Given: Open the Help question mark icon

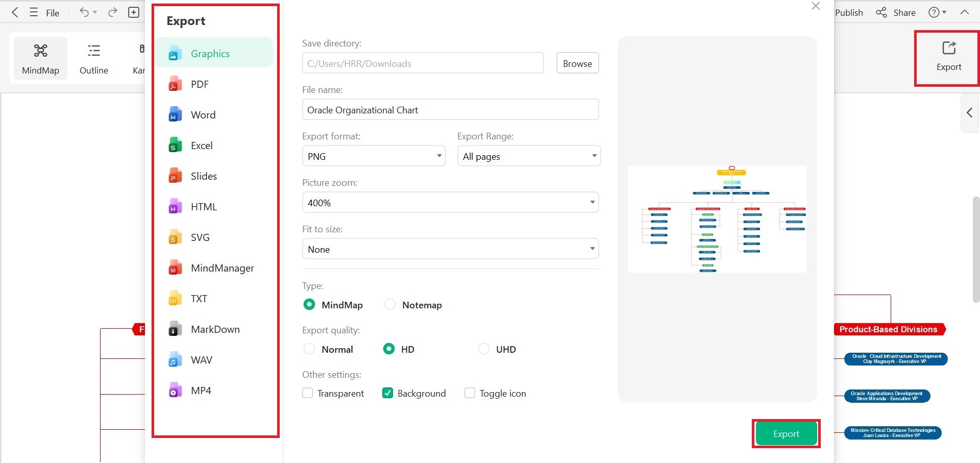Looking at the screenshot, I should point(934,12).
